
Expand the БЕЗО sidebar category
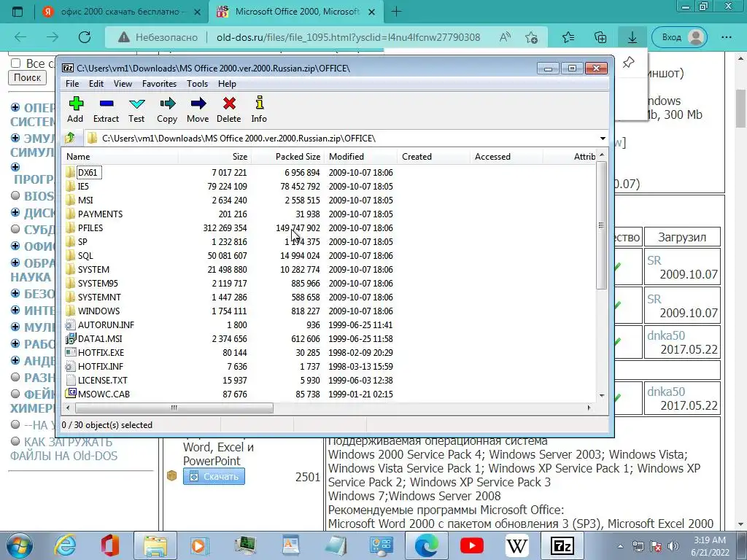click(x=15, y=293)
